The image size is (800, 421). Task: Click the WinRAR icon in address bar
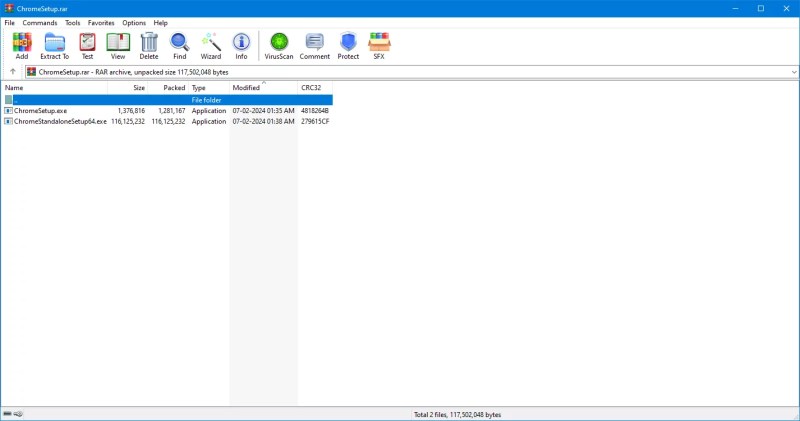pyautogui.click(x=32, y=72)
